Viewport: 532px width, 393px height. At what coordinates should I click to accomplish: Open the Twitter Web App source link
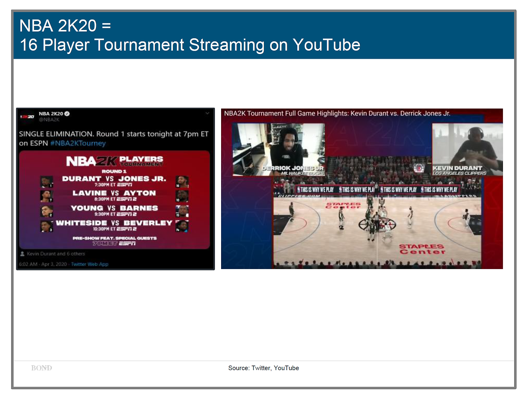click(90, 264)
